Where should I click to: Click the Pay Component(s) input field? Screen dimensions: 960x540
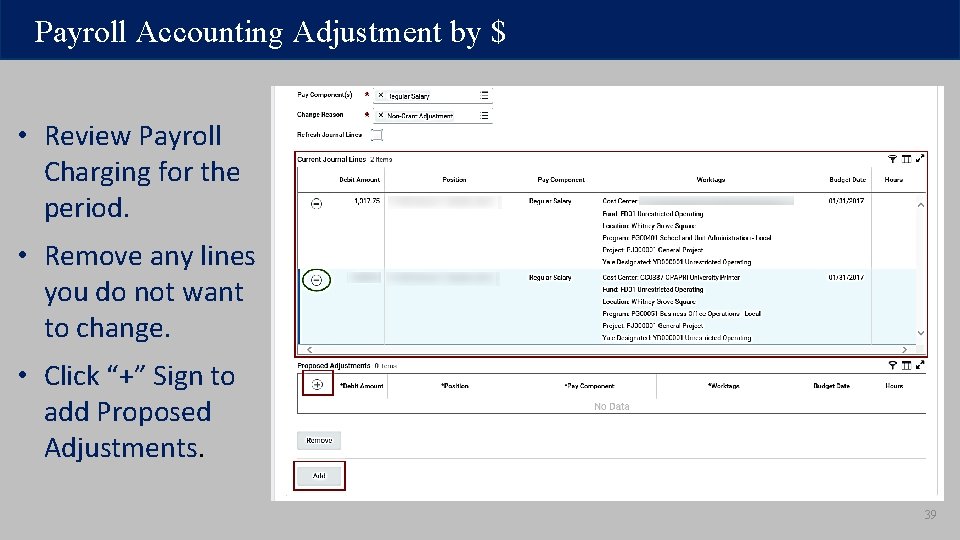[x=432, y=96]
